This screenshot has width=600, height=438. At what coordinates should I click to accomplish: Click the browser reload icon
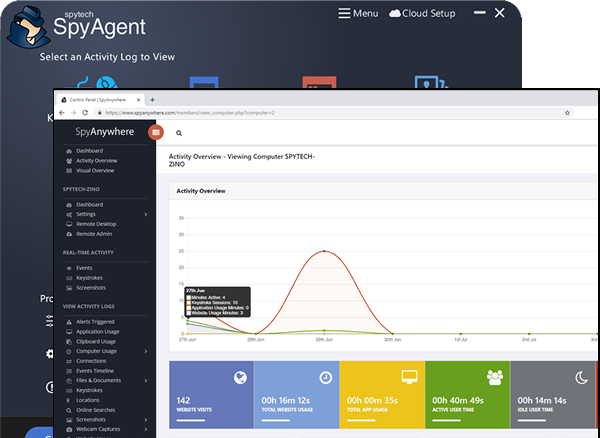(x=86, y=113)
